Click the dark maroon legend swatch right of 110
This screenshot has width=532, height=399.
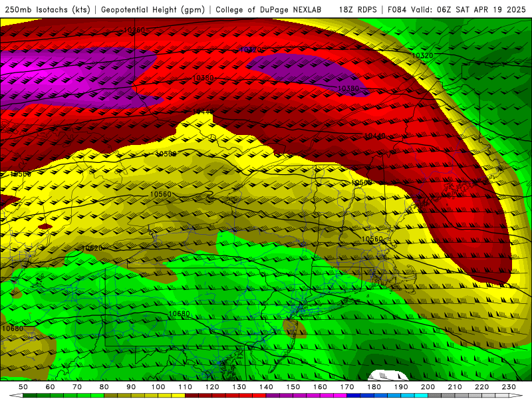point(192,396)
